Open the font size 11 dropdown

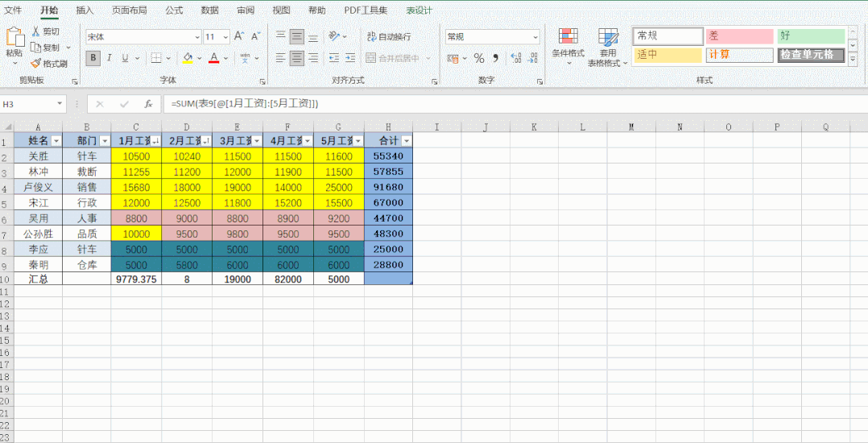(225, 37)
